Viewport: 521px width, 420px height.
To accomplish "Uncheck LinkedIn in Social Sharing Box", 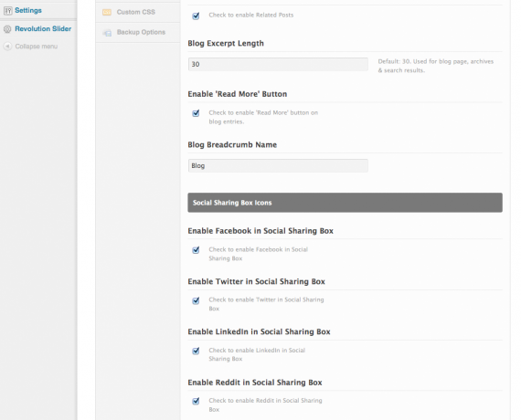I will point(196,351).
